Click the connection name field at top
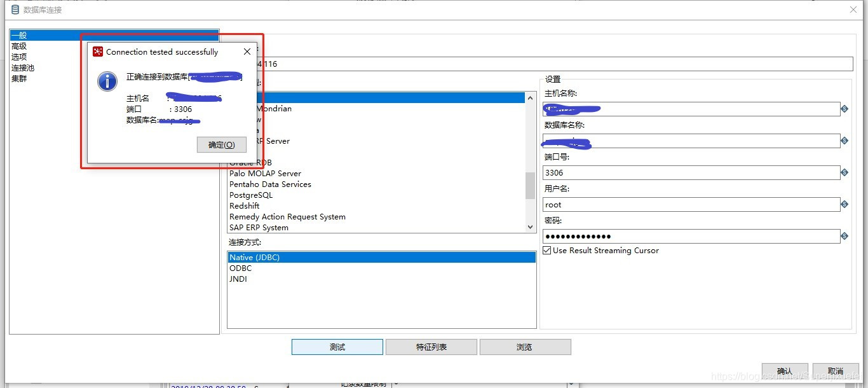 tap(556, 64)
